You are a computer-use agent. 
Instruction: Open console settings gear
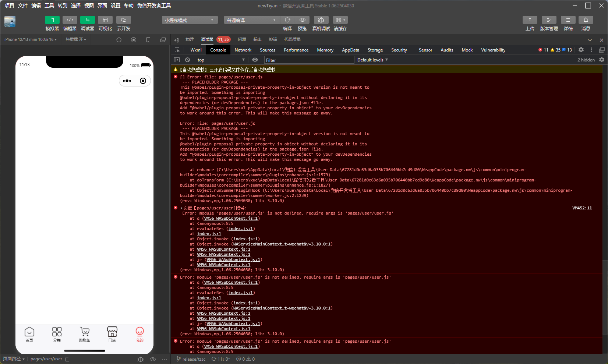click(602, 60)
